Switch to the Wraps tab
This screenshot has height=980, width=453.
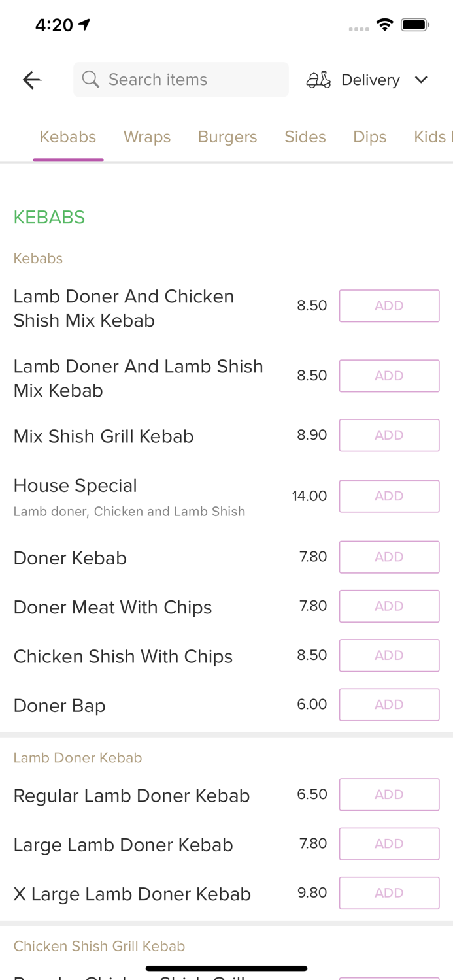coord(147,137)
